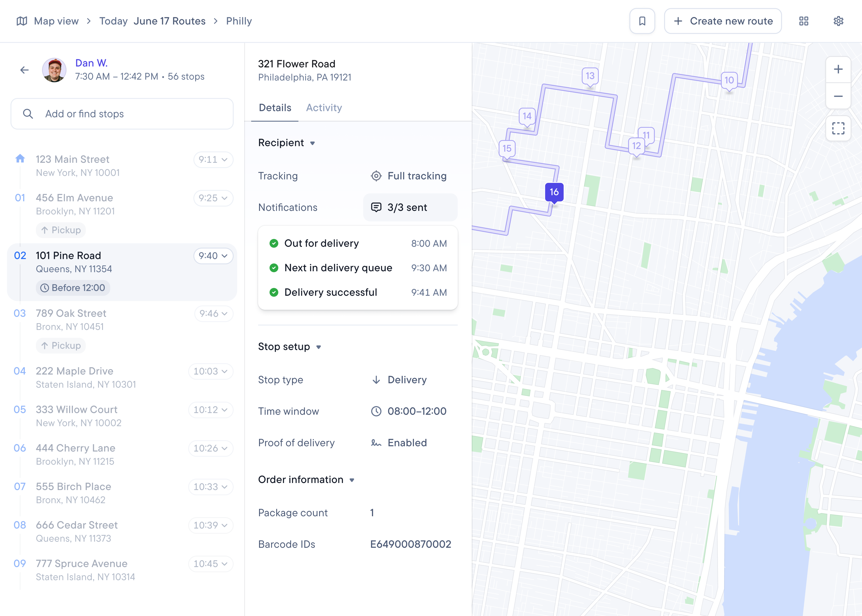Click map pin 10
Image resolution: width=862 pixels, height=616 pixels.
[x=729, y=81]
